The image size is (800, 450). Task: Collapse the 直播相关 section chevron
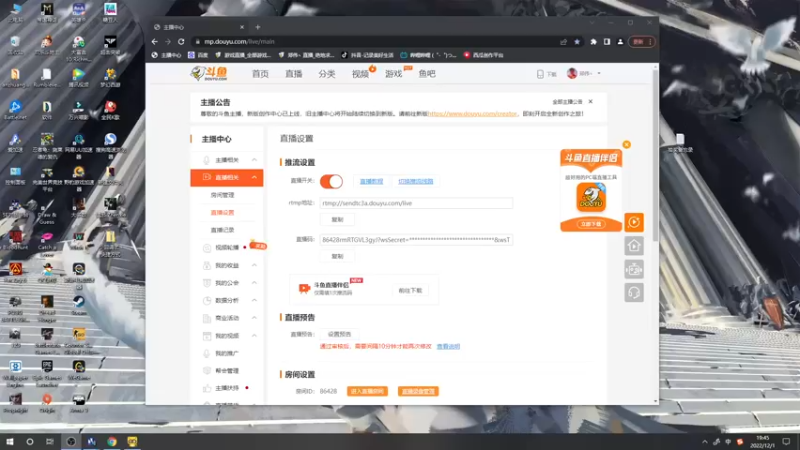point(254,177)
